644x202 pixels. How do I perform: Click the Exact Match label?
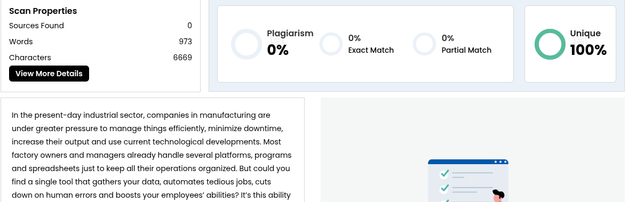click(371, 50)
